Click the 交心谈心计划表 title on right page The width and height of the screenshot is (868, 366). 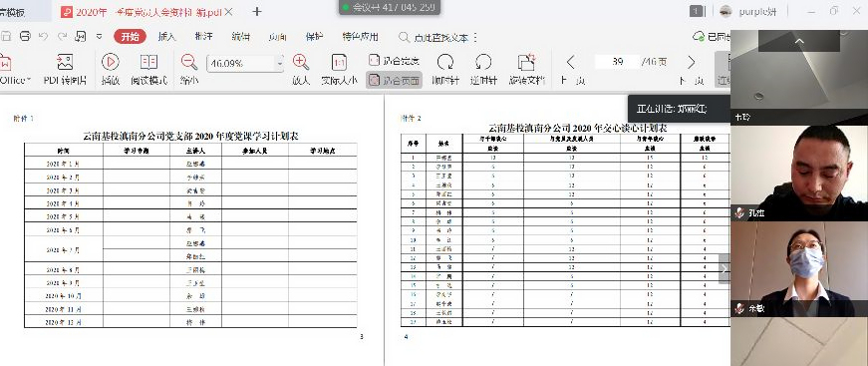[577, 129]
